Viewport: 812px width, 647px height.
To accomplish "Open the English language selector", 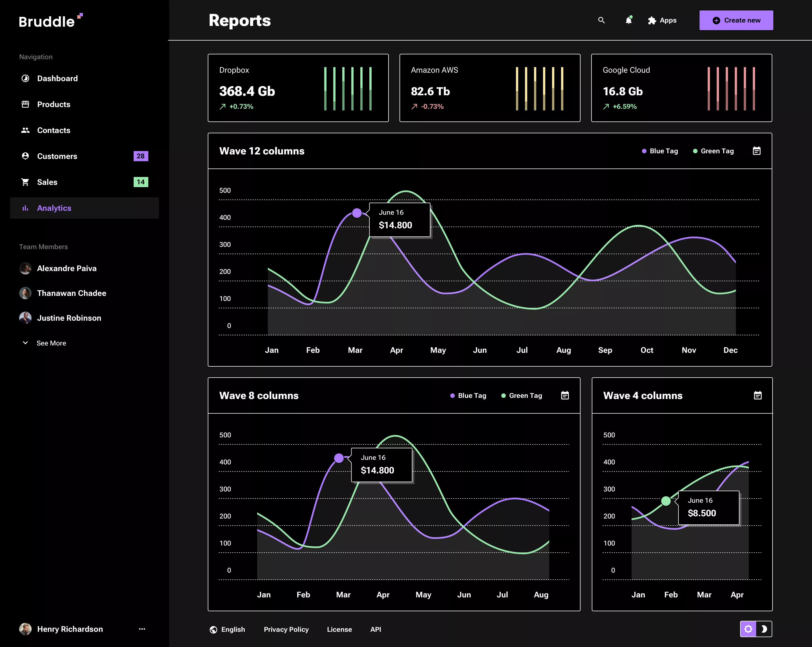I will click(233, 629).
